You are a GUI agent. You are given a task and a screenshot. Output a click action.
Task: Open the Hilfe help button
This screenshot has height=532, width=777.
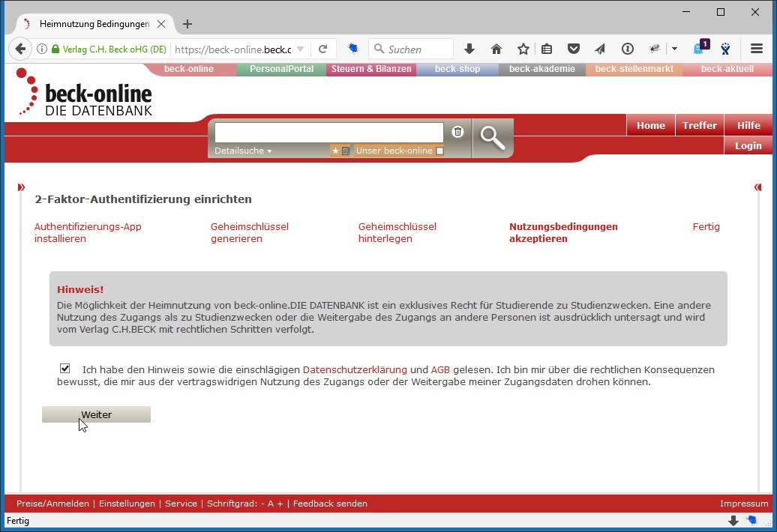point(748,125)
